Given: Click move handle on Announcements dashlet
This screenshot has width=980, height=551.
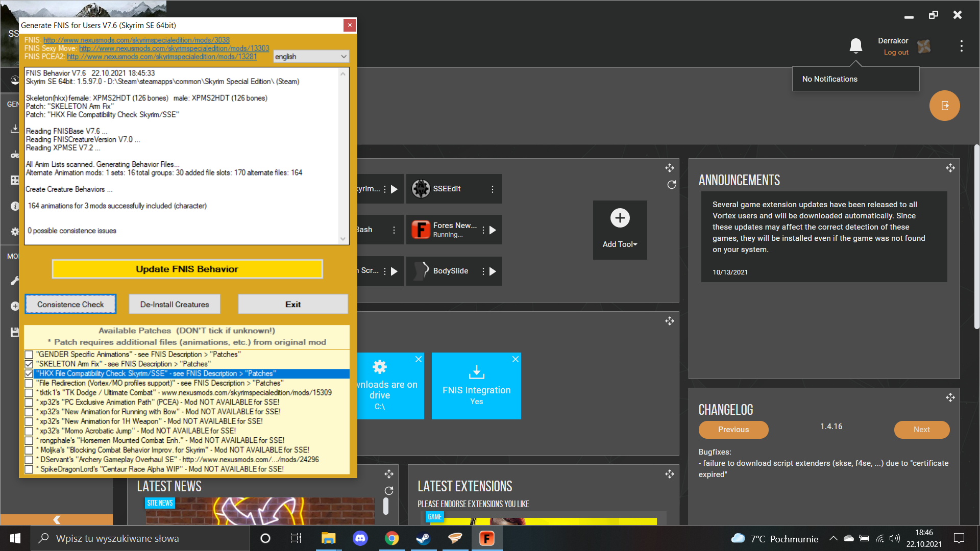Looking at the screenshot, I should coord(950,168).
